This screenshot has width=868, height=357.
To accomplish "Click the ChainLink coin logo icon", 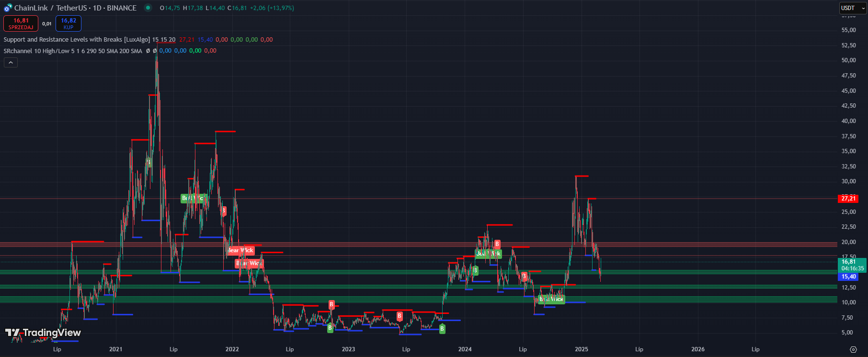I will point(8,8).
